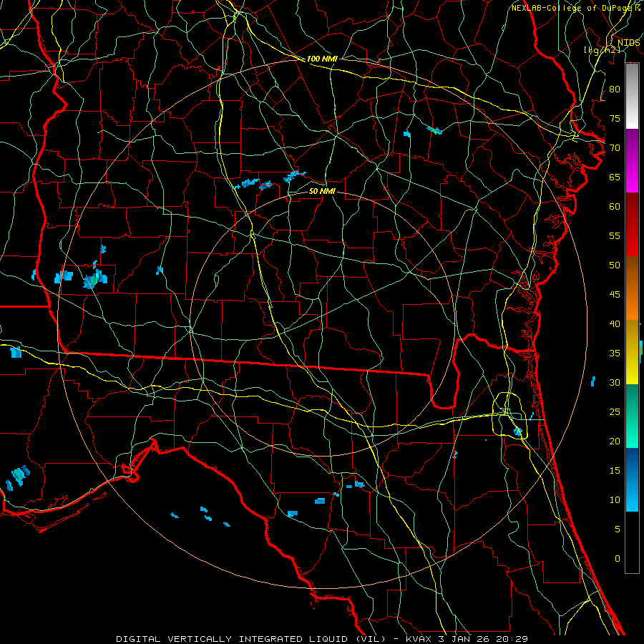Click the scale value 45
Image resolution: width=644 pixels, height=644 pixels.
(x=615, y=295)
